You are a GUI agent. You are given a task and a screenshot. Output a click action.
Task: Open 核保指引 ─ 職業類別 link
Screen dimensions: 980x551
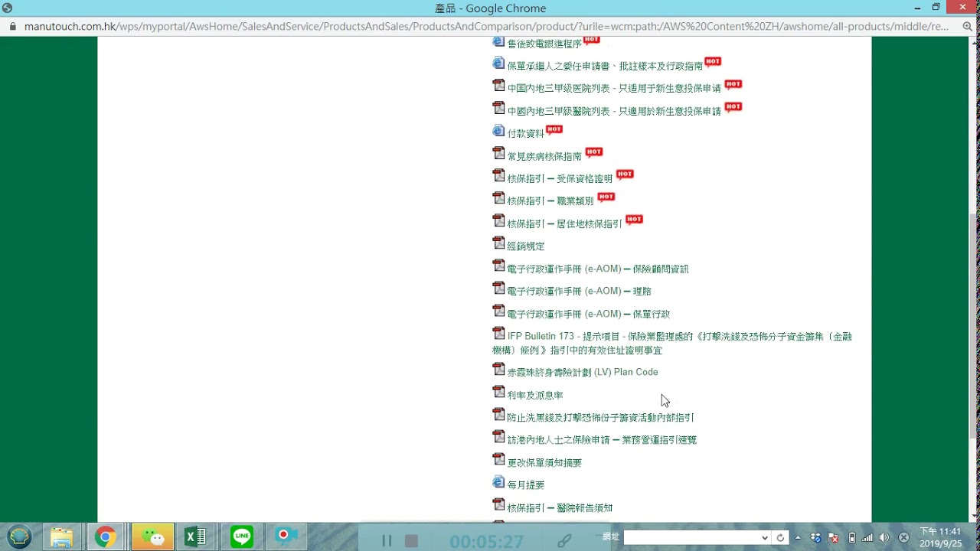coord(550,201)
